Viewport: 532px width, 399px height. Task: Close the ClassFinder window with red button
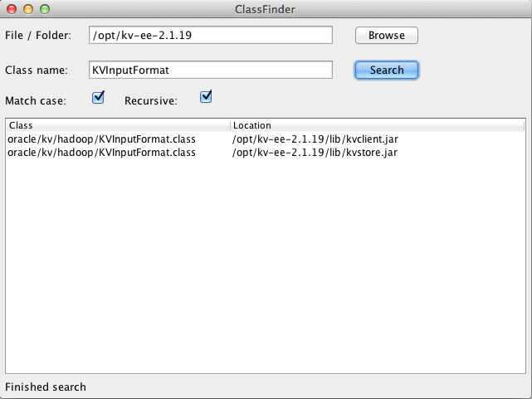pos(12,9)
